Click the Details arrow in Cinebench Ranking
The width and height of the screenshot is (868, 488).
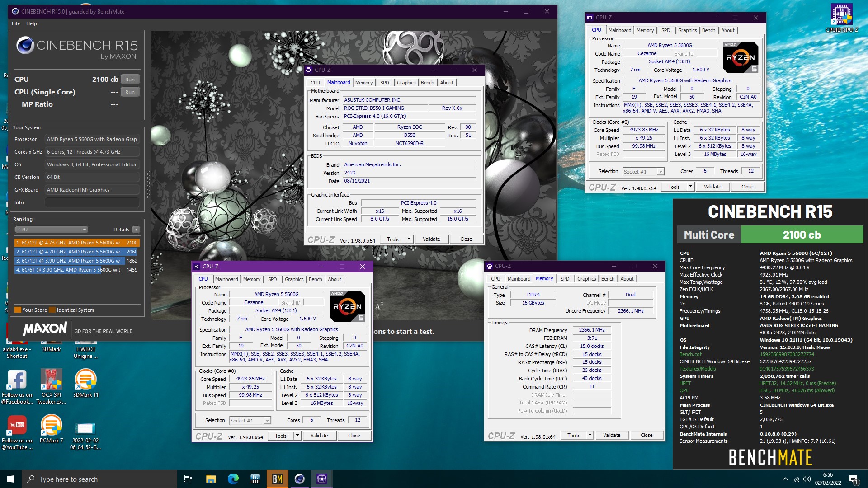pos(136,230)
